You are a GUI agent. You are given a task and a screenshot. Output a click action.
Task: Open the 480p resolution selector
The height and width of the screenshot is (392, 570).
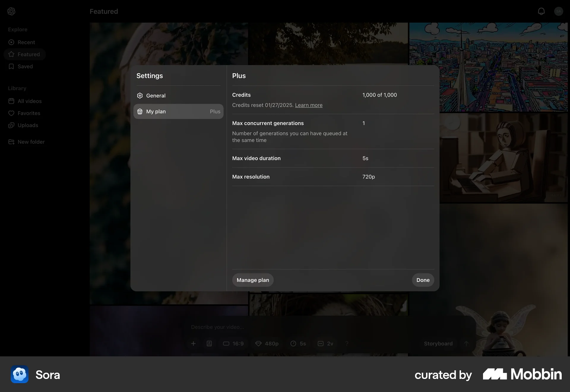(x=267, y=344)
